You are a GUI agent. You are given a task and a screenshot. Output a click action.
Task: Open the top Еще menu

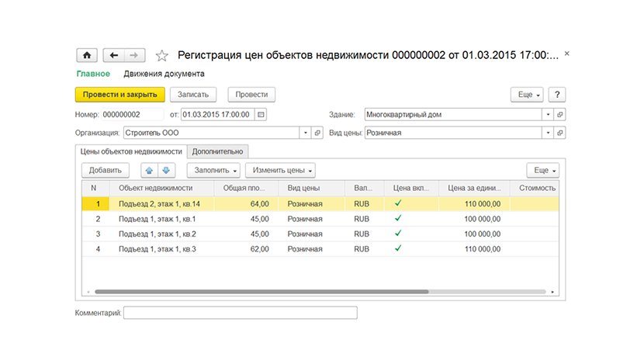pyautogui.click(x=527, y=95)
